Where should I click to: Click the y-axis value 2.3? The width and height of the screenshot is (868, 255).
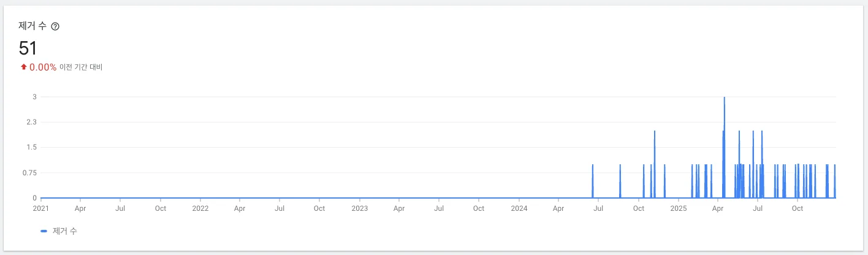click(31, 122)
